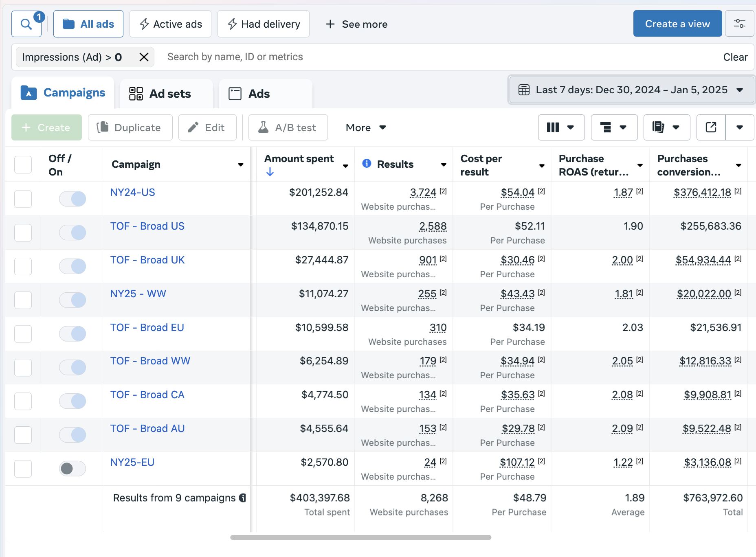Viewport: 756px width, 557px height.
Task: Check the TOF - Broad UK checkbox
Action: [x=23, y=266]
